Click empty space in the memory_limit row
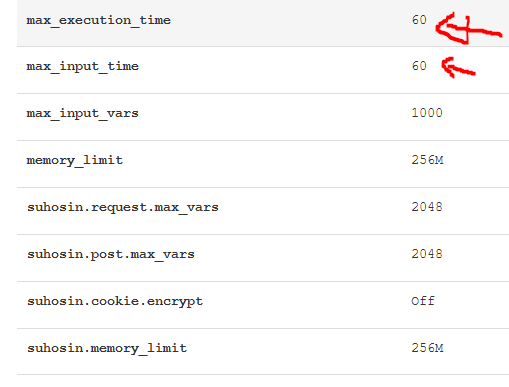Screen dimensions: 509x387 click(x=267, y=164)
